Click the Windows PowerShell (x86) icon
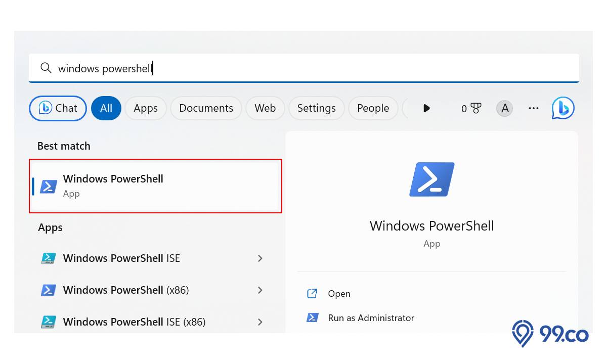 (x=48, y=290)
